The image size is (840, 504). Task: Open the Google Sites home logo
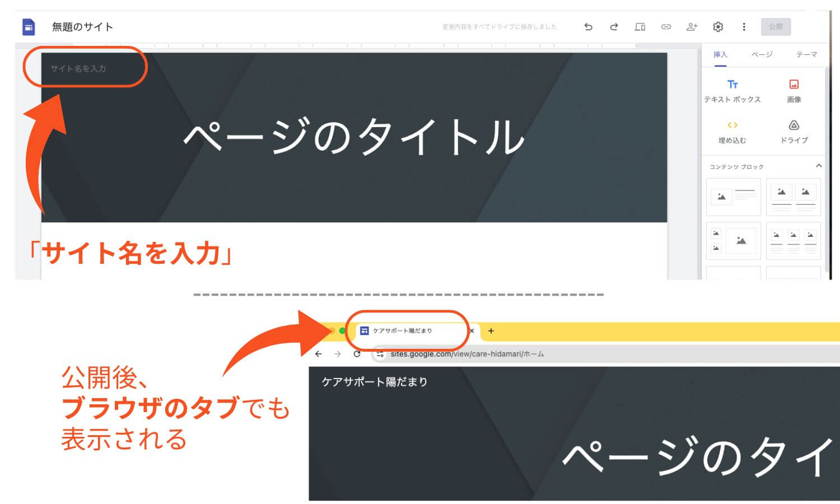click(29, 26)
